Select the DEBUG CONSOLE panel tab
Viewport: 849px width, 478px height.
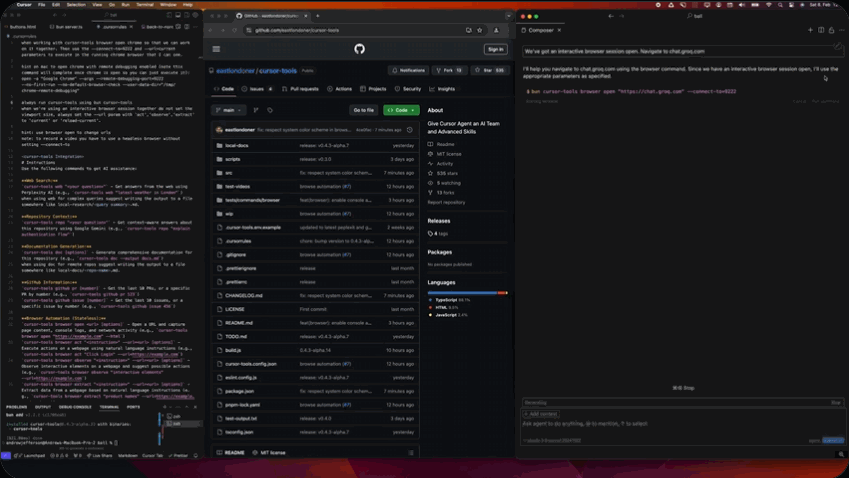point(75,407)
